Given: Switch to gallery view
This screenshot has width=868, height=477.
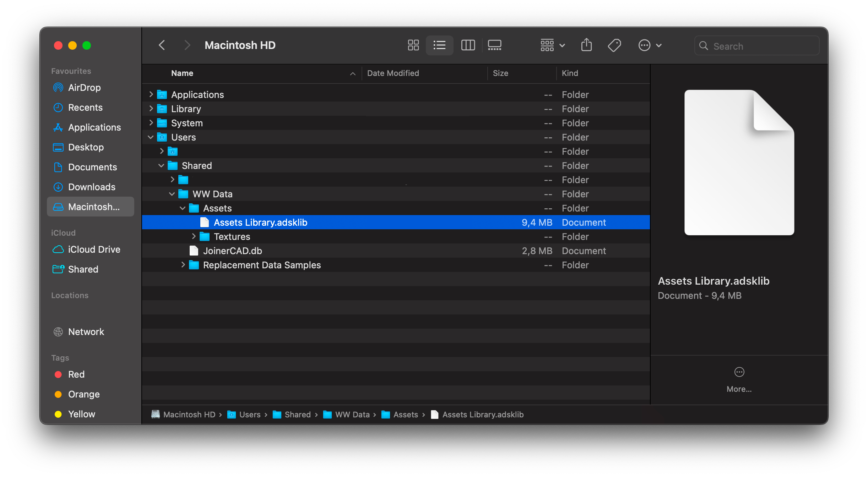Looking at the screenshot, I should [x=494, y=45].
